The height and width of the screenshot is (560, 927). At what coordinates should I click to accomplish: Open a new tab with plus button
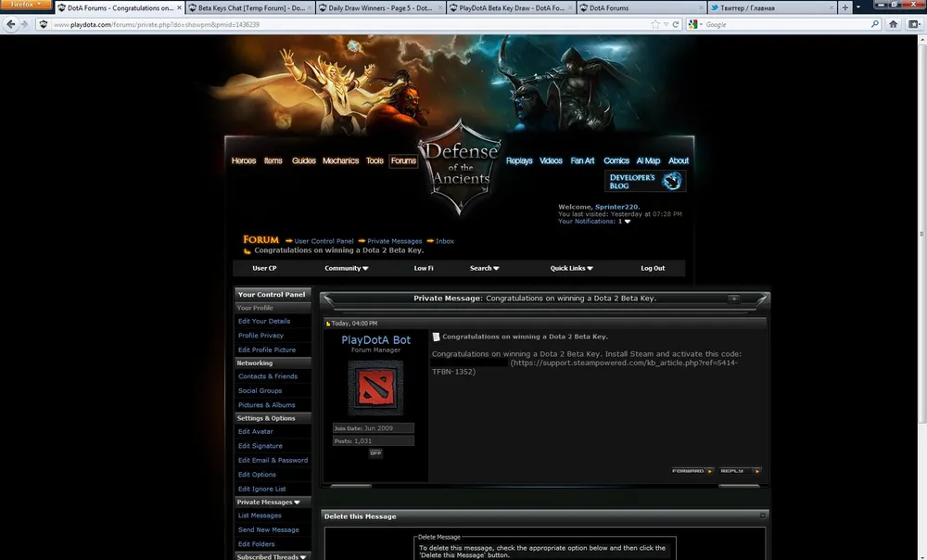(844, 7)
